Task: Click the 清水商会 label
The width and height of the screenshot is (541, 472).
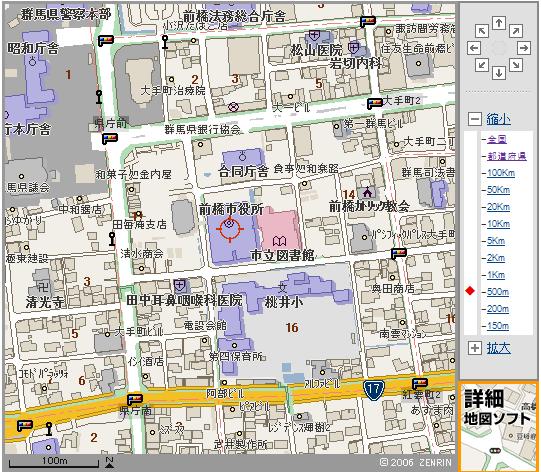Action: (x=142, y=254)
